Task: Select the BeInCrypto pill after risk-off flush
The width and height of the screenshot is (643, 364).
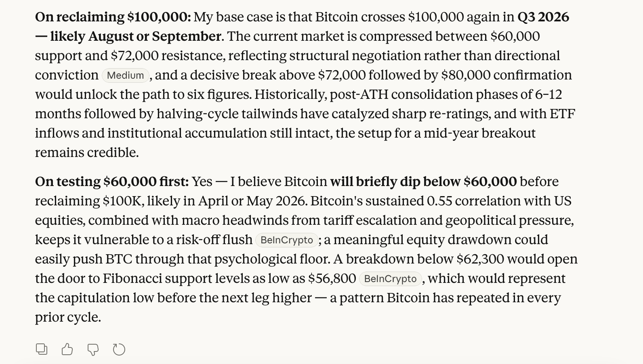Action: pyautogui.click(x=287, y=240)
